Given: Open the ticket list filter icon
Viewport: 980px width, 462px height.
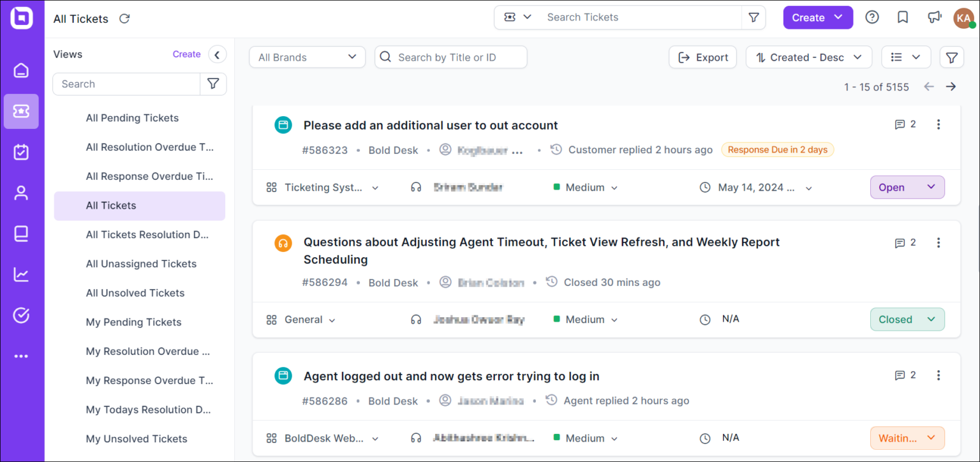Looking at the screenshot, I should [951, 57].
